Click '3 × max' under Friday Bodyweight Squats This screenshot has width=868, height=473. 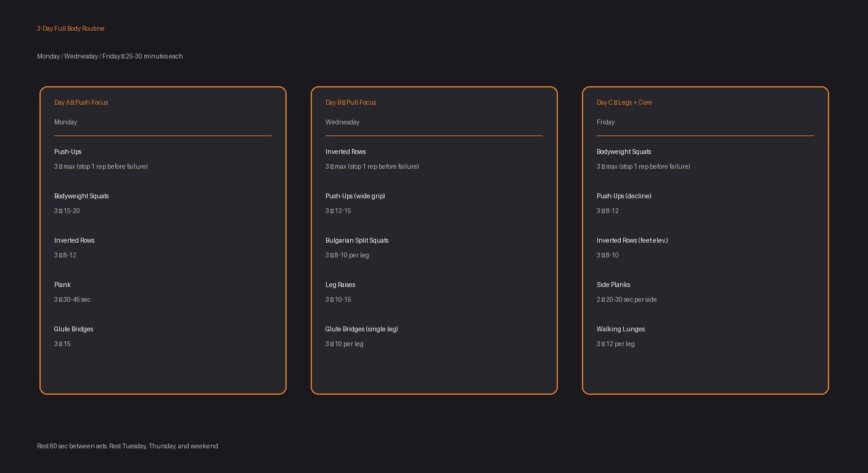point(644,166)
